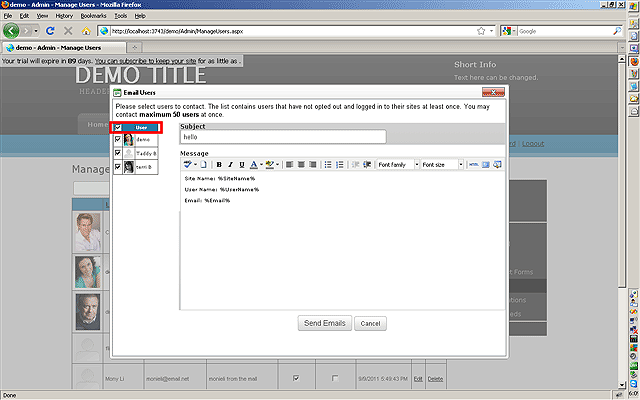Pick the font color button
The height and width of the screenshot is (400, 640).
(253, 164)
